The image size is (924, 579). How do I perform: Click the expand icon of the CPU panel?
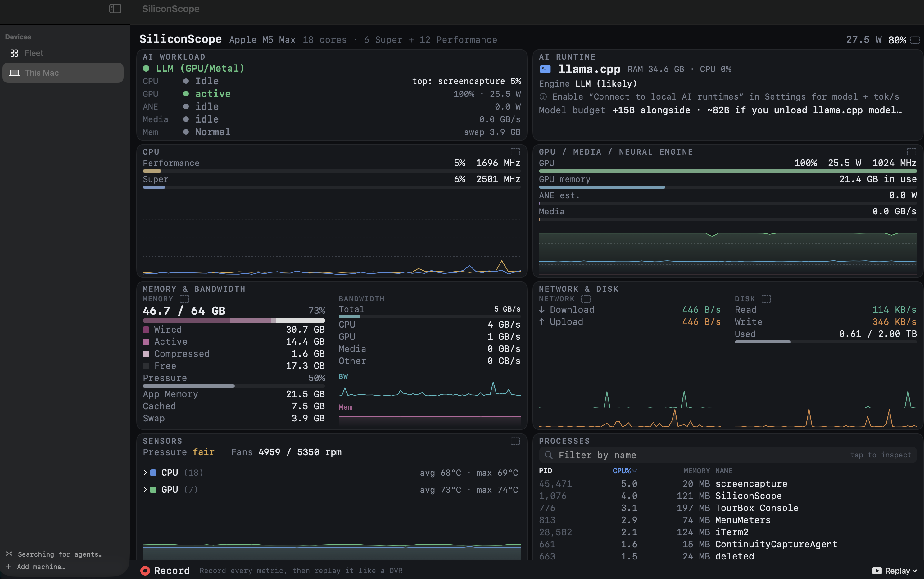click(x=515, y=152)
